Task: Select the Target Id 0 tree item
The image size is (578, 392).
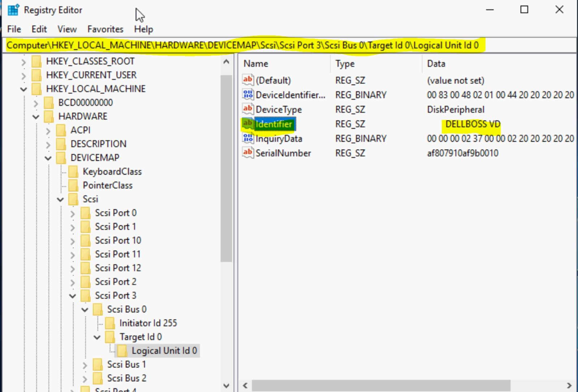Action: pos(141,336)
